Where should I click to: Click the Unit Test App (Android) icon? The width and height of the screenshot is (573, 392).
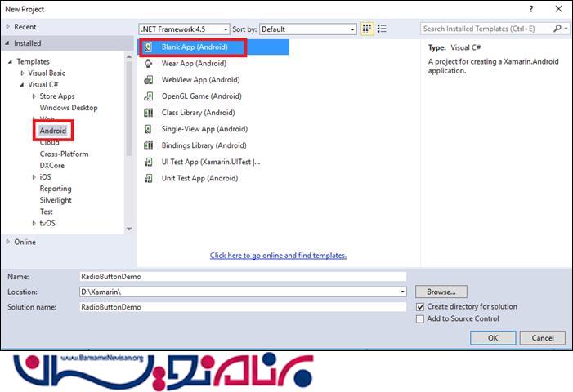point(149,179)
